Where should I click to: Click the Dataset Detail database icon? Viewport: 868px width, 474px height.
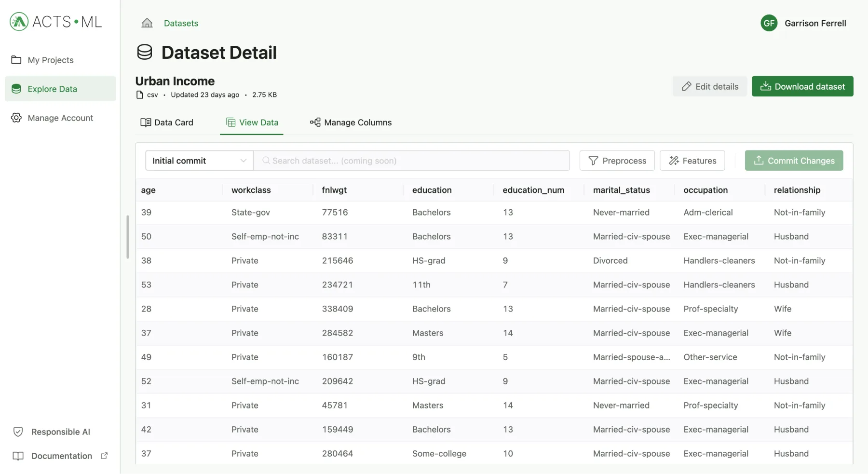145,52
